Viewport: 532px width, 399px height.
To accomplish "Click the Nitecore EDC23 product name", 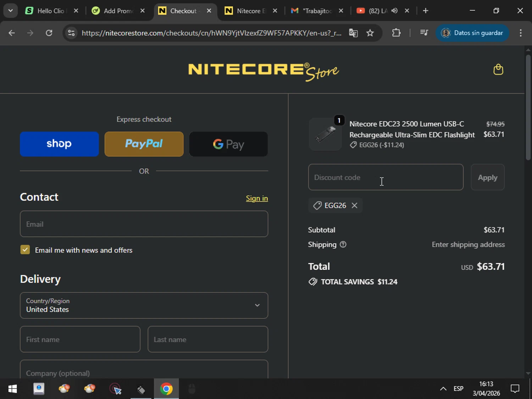I will click(x=412, y=129).
